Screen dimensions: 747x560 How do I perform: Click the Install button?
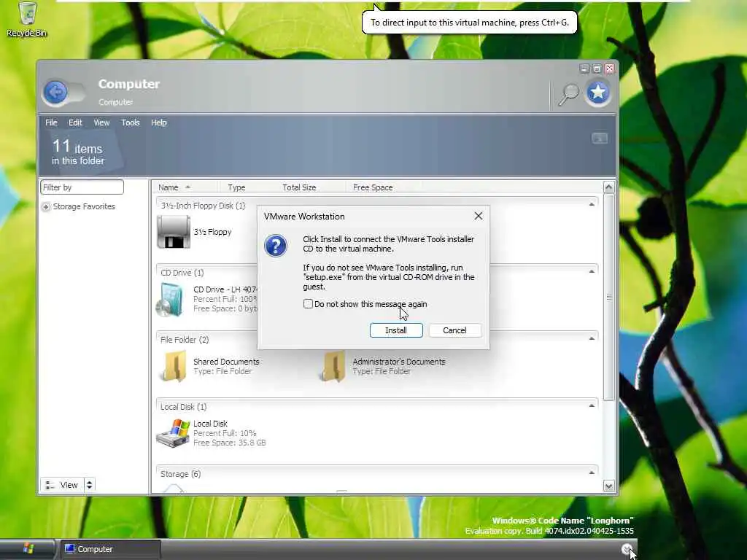pos(396,330)
